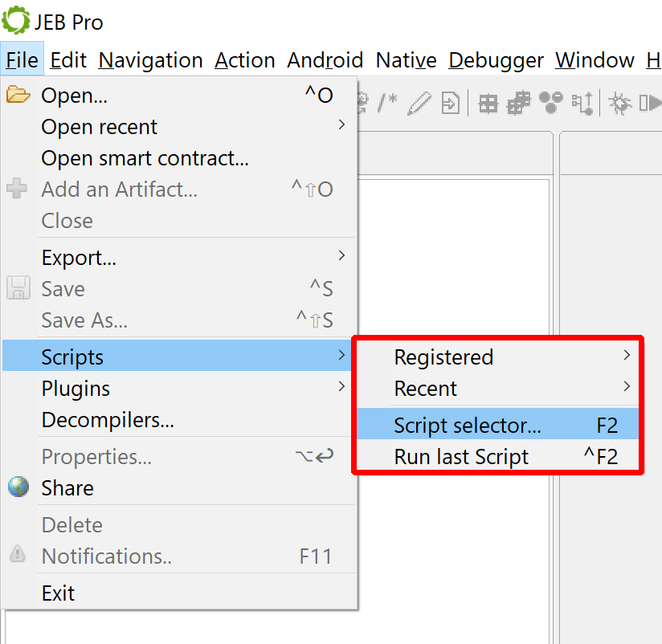Click the hierarchy tree toolbar icon
662x644 pixels.
point(582,104)
